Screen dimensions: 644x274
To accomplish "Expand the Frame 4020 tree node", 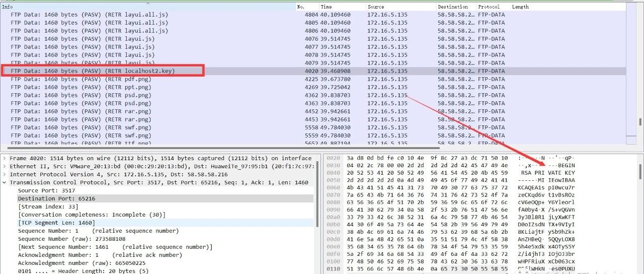I will [x=5, y=158].
